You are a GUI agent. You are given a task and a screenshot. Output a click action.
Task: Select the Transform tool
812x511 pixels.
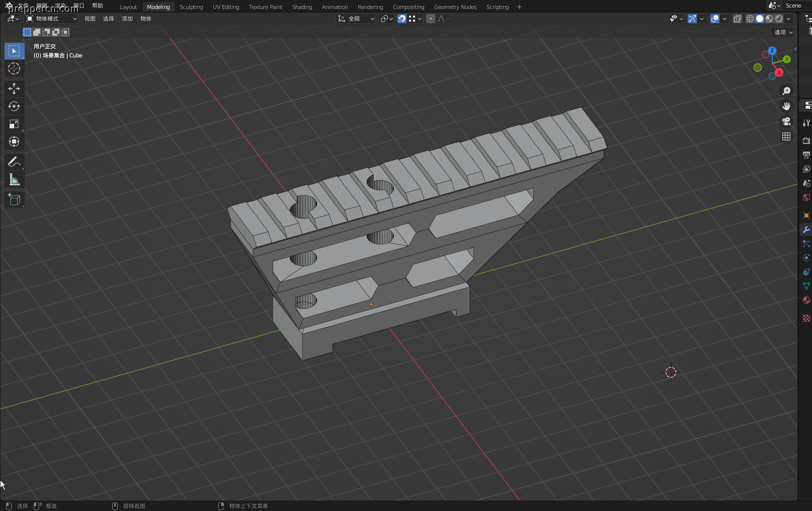pos(14,141)
